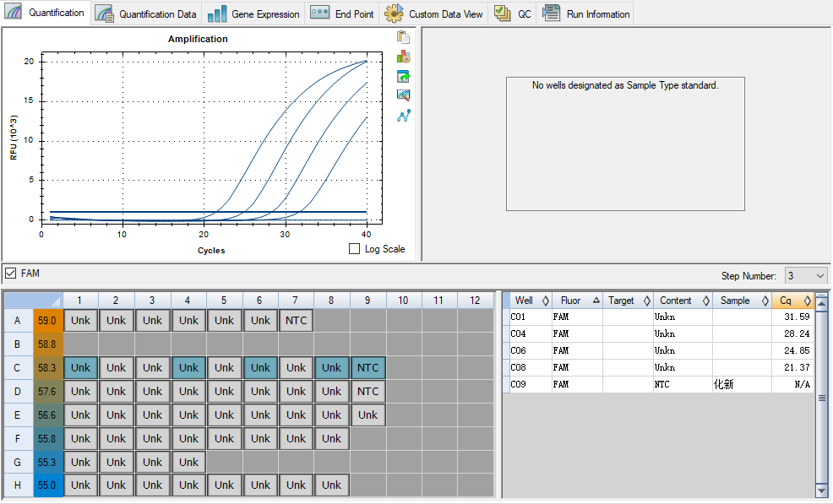Image resolution: width=833 pixels, height=504 pixels.
Task: Sort table by the Fluor column
Action: coord(578,301)
